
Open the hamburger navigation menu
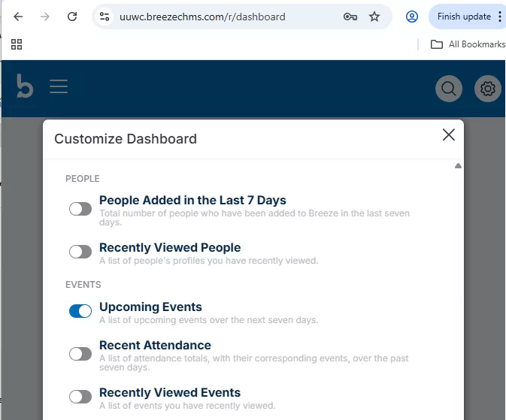[59, 87]
